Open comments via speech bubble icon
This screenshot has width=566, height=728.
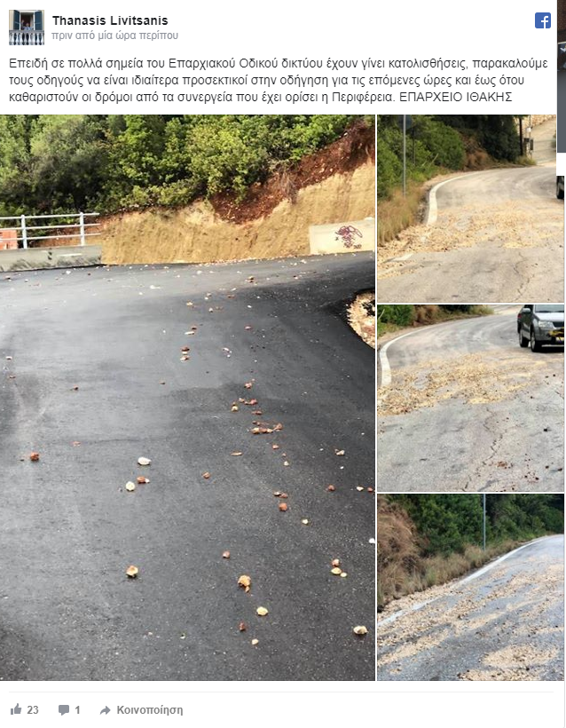tap(64, 710)
